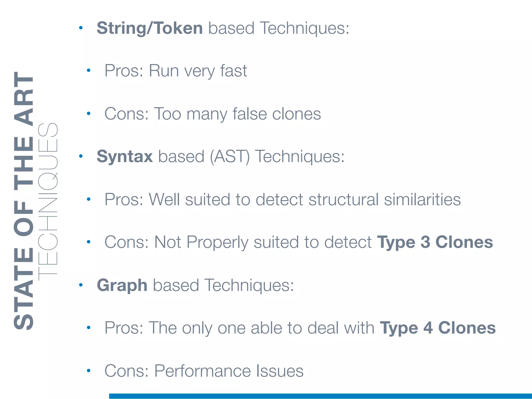
Task: Click 'Cons: Too many false clones' text
Action: click(x=212, y=114)
